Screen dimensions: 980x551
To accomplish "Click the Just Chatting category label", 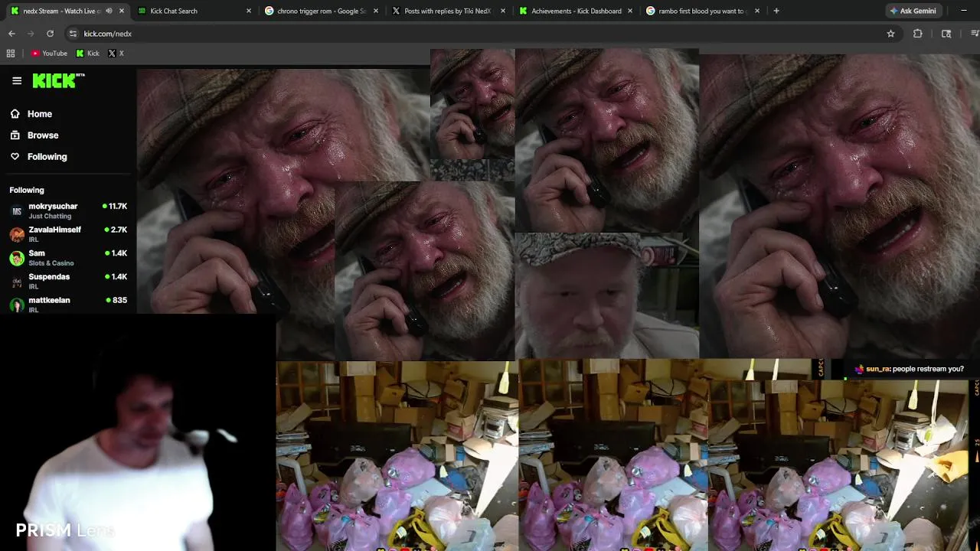I will (50, 217).
